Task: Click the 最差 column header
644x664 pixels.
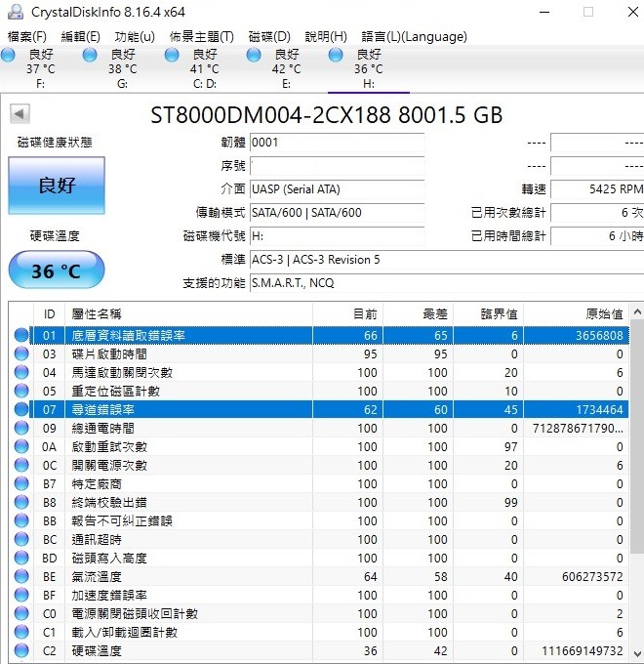Action: tap(418, 313)
